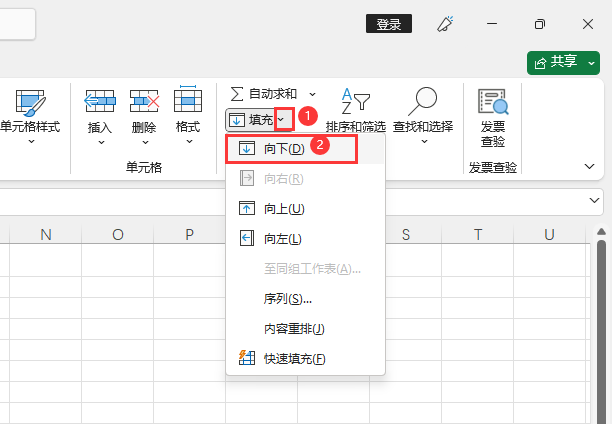
Task: Choose 向右(R) fill right
Action: (305, 179)
